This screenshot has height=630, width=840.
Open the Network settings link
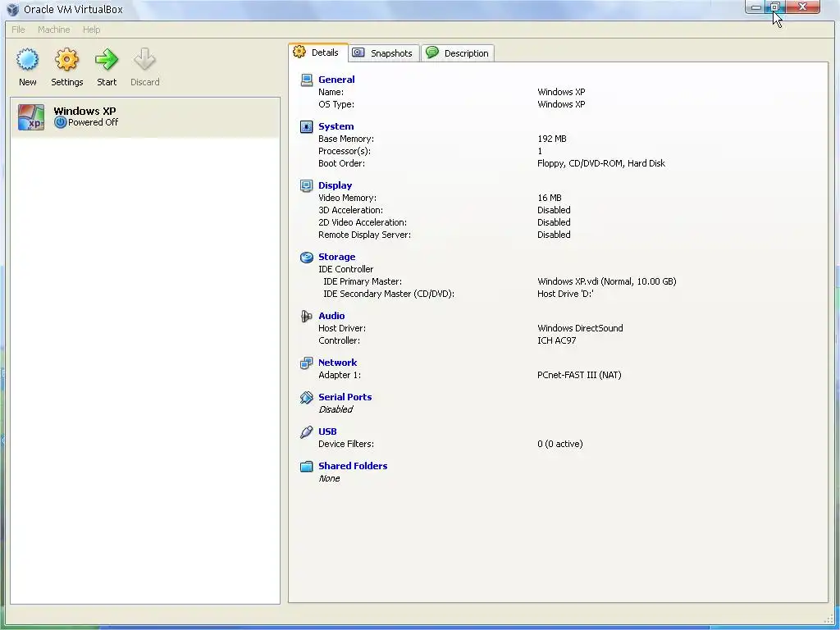(x=337, y=363)
